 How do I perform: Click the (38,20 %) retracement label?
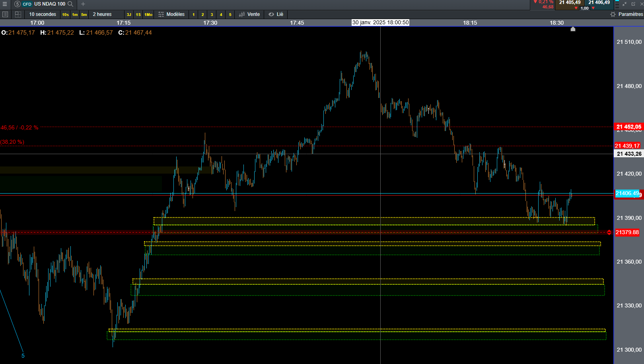[x=12, y=142]
